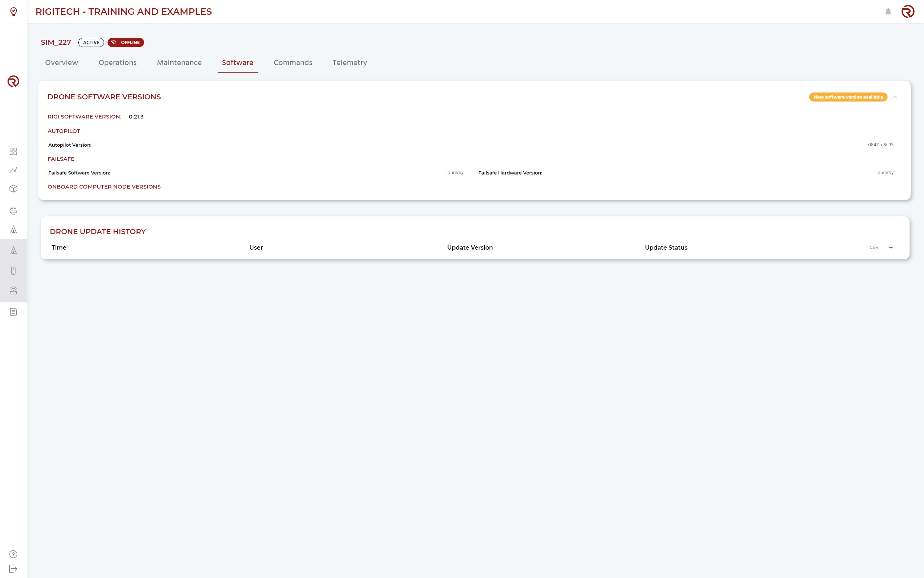Click the Failsafe Software Version label
The image size is (924, 578).
[79, 173]
